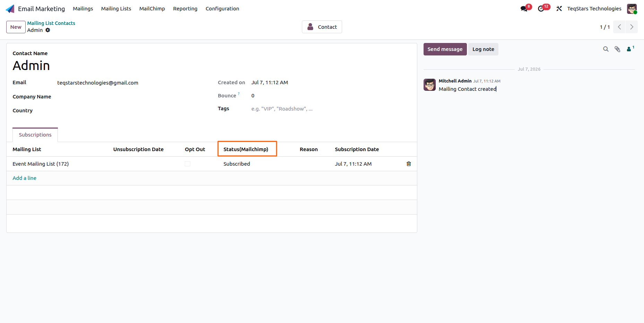Open the Email Marketing app logo
644x323 pixels.
point(10,9)
